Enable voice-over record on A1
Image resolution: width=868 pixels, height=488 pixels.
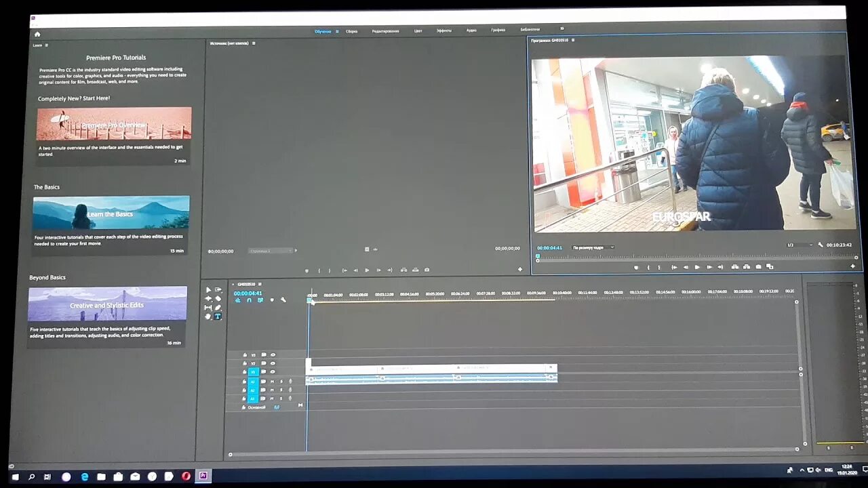(291, 382)
